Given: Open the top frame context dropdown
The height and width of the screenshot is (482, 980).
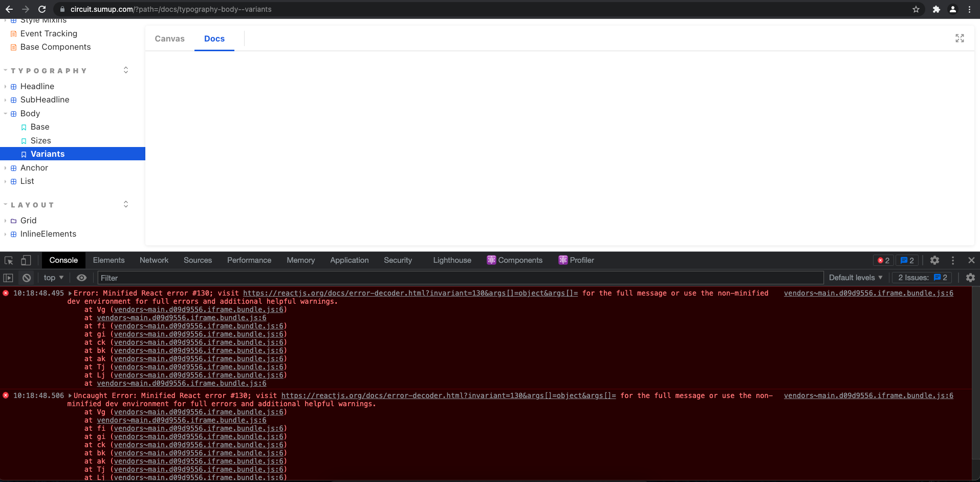Looking at the screenshot, I should 53,277.
